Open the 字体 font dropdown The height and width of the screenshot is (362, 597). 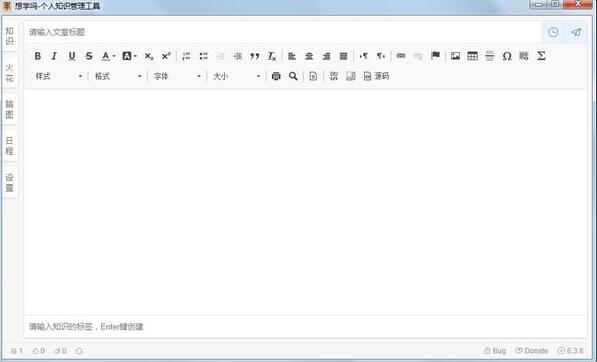coord(177,76)
